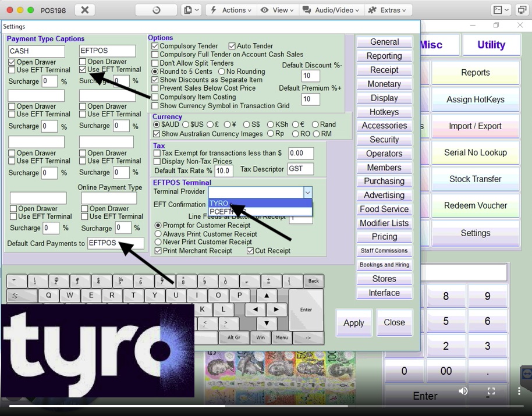Image resolution: width=532 pixels, height=416 pixels.
Task: Toggle the Auto Tender checkbox
Action: (232, 46)
